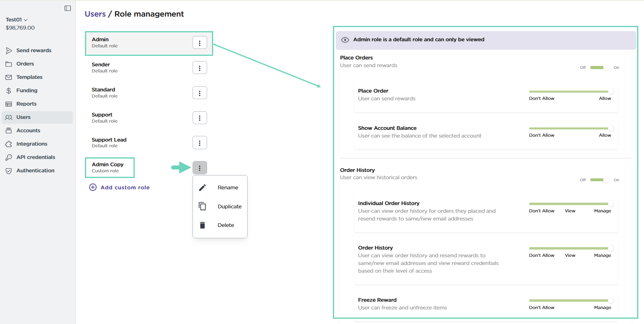
Task: Open three-dot menu for Standard role
Action: [x=200, y=93]
